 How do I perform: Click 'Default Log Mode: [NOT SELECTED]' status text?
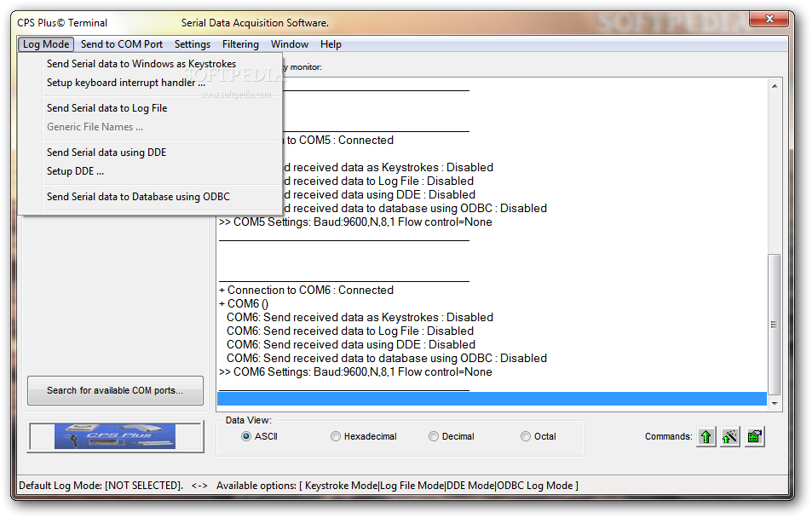(x=101, y=486)
